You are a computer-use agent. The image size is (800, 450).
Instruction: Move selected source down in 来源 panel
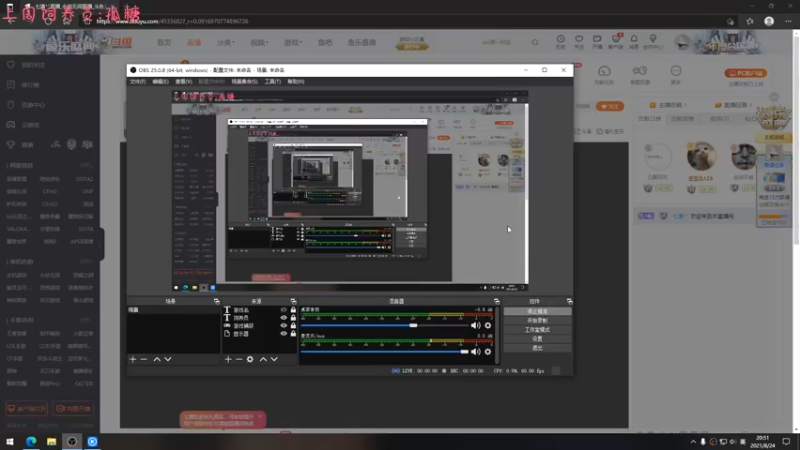[x=274, y=359]
